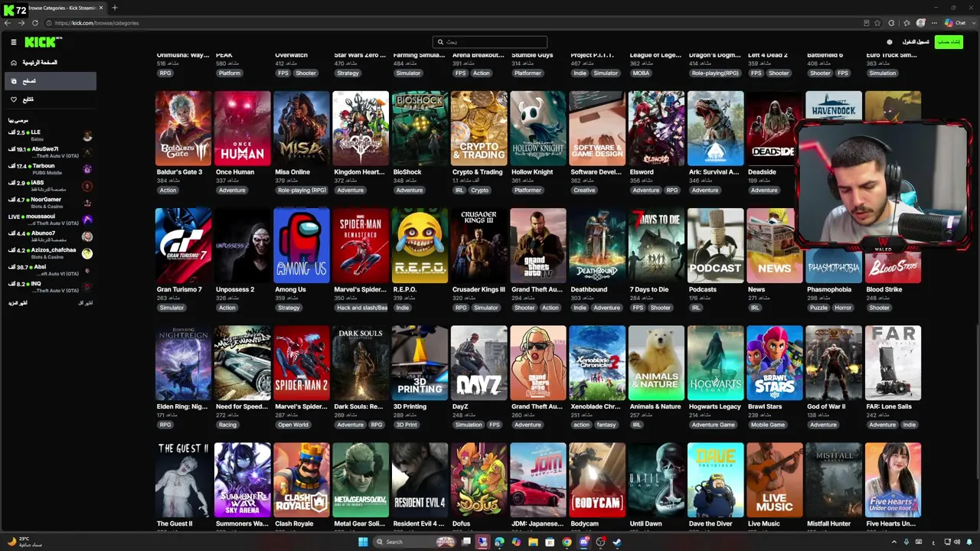Open the DayZ cover thumbnail

479,363
